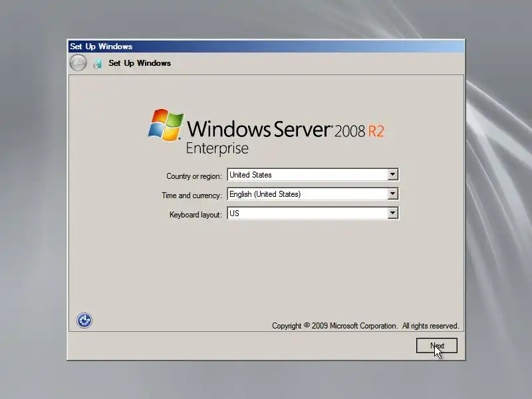Click the Next button
Screen dimensions: 532x399
tap(437, 345)
